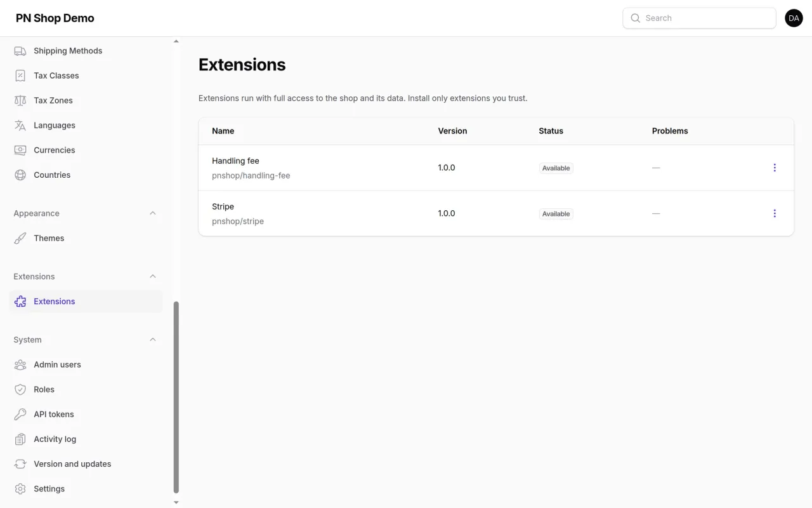Click the Roles shield icon
This screenshot has width=812, height=508.
click(x=20, y=389)
